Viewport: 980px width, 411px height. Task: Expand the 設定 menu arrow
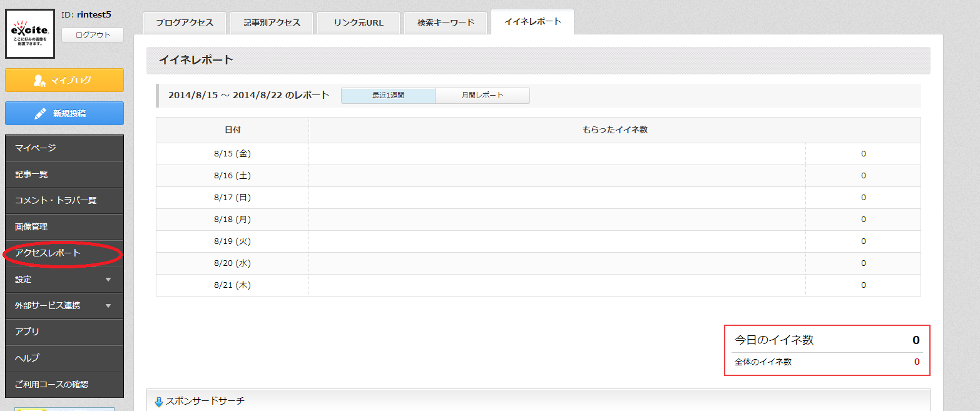click(x=108, y=280)
